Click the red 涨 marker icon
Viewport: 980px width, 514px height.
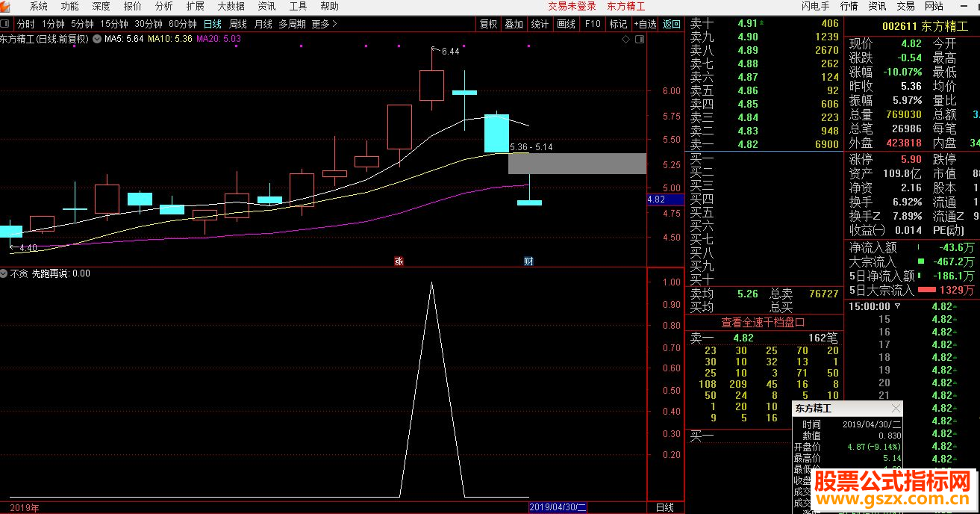tap(399, 261)
